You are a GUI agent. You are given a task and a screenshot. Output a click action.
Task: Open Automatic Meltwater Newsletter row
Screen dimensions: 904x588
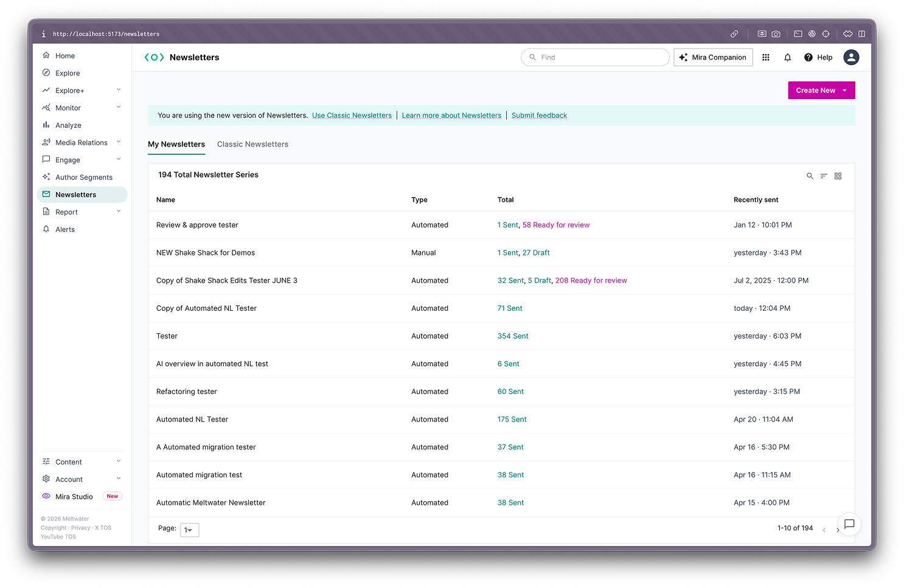[x=501, y=503]
